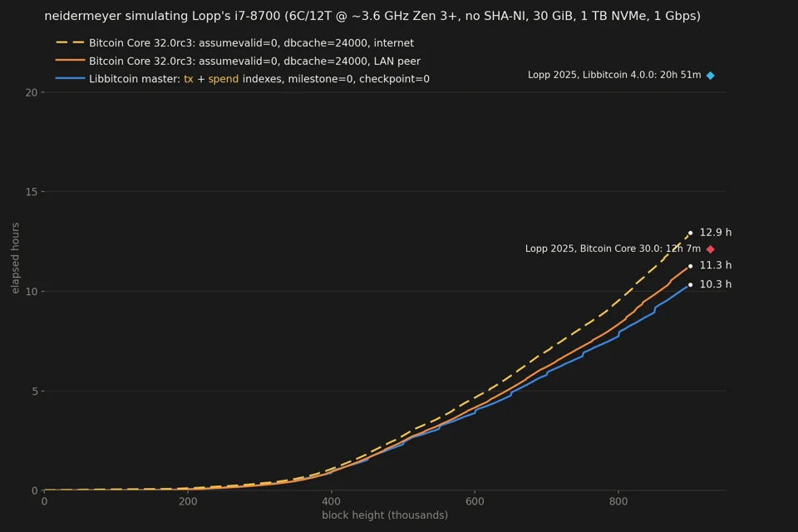Click the x-axis tick label "400"
Image resolution: width=798 pixels, height=532 pixels.
(332, 501)
